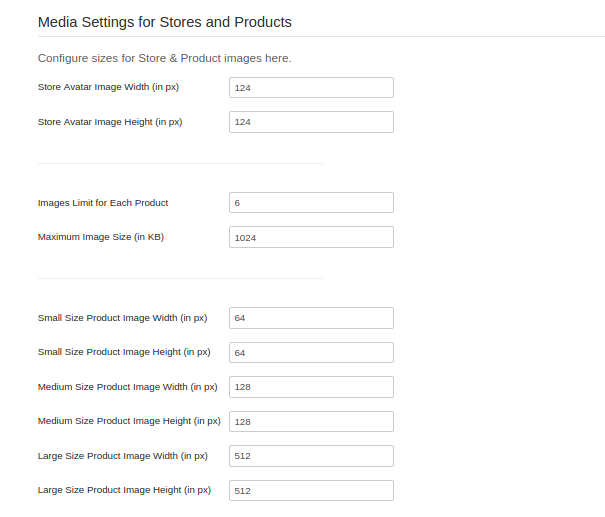Click the "Large Size Product Image Width" label

(122, 456)
